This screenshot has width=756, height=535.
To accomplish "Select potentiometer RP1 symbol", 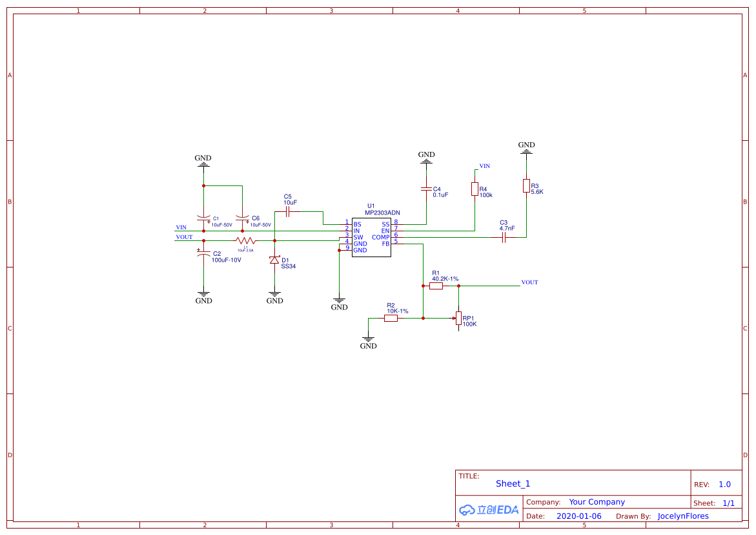I will (x=458, y=319).
